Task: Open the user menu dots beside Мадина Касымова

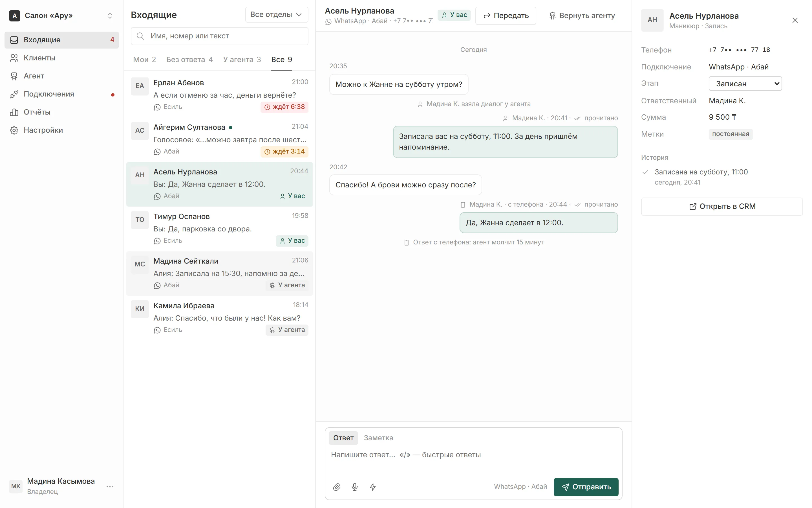Action: [x=110, y=486]
